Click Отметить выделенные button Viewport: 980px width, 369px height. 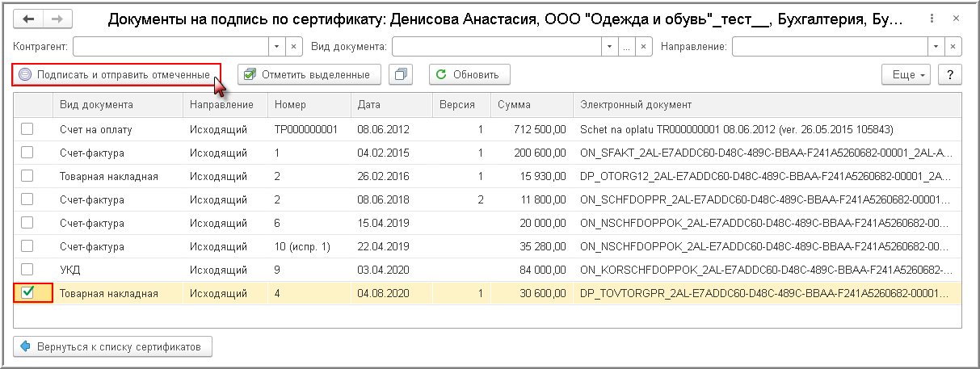pyautogui.click(x=309, y=75)
